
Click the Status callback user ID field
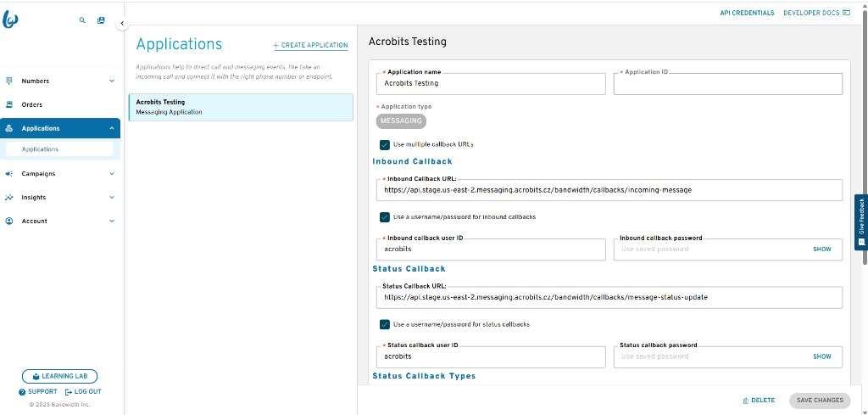click(491, 356)
